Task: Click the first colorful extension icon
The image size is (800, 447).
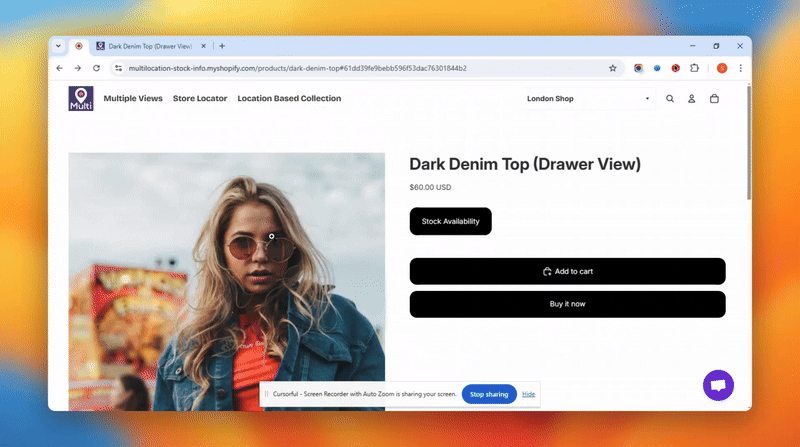Action: 638,68
